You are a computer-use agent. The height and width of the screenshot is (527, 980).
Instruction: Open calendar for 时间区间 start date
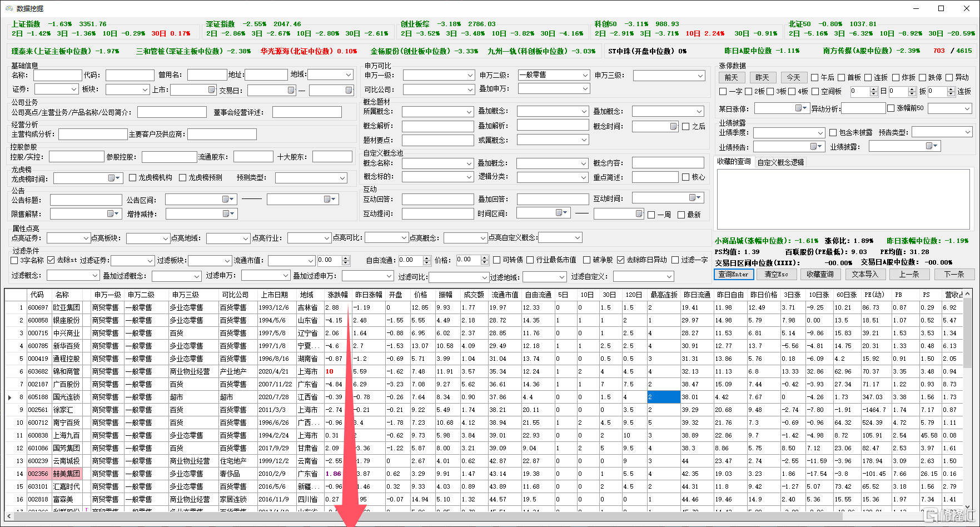tap(561, 212)
